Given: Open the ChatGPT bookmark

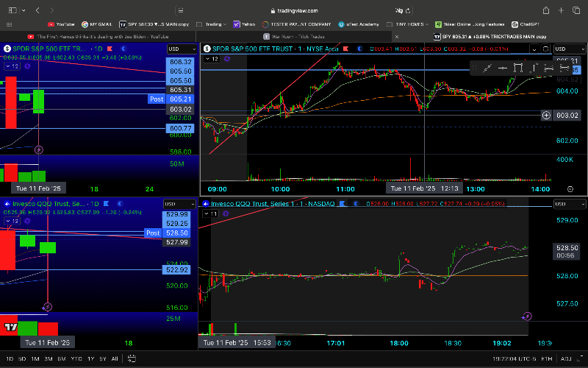Looking at the screenshot, I should [x=526, y=24].
